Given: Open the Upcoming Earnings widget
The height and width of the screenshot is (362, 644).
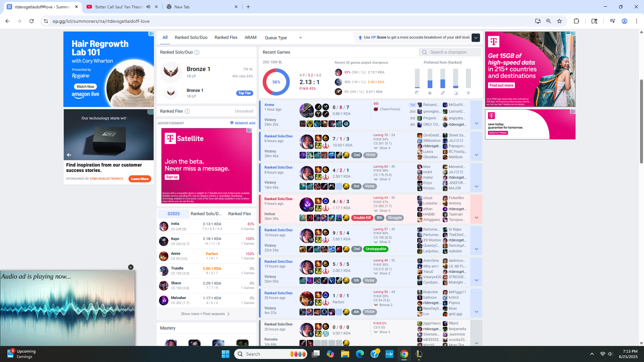Looking at the screenshot, I should point(22,354).
